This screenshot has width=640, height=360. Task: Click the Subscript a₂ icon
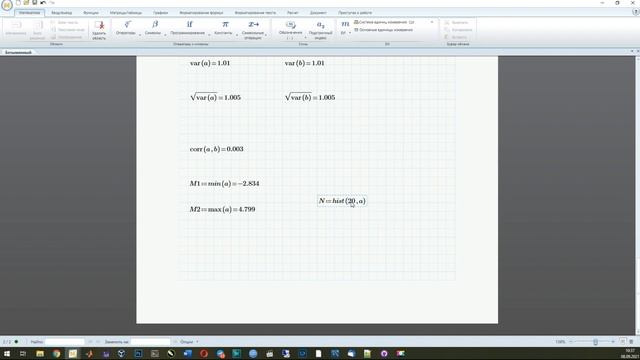point(321,25)
